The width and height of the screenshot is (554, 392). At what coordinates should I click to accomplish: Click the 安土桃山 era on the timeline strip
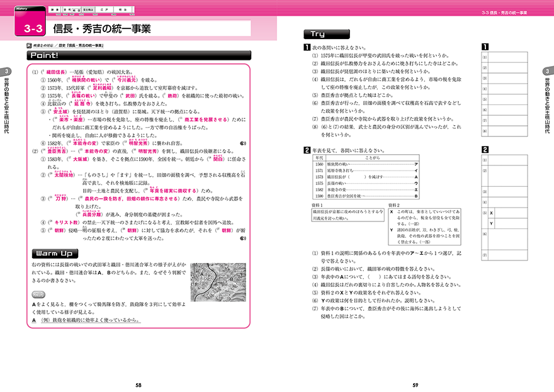click(88, 10)
